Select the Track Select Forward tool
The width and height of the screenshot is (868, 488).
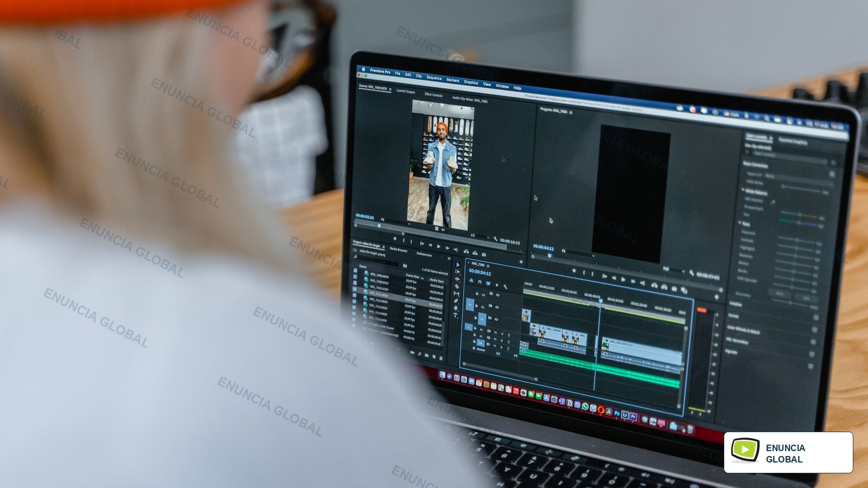[457, 272]
